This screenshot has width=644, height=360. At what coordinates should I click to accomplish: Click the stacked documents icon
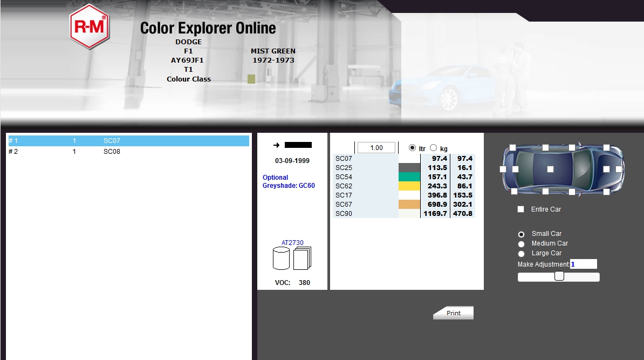(303, 259)
